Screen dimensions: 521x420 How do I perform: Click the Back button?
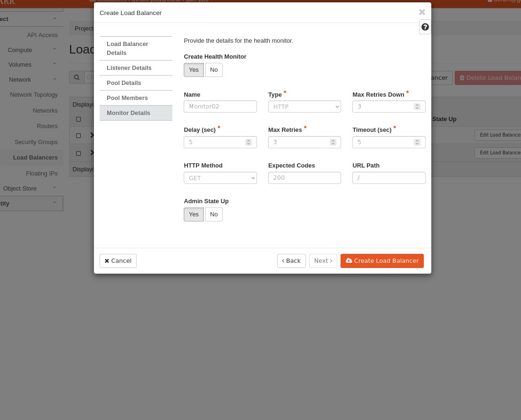[291, 261]
